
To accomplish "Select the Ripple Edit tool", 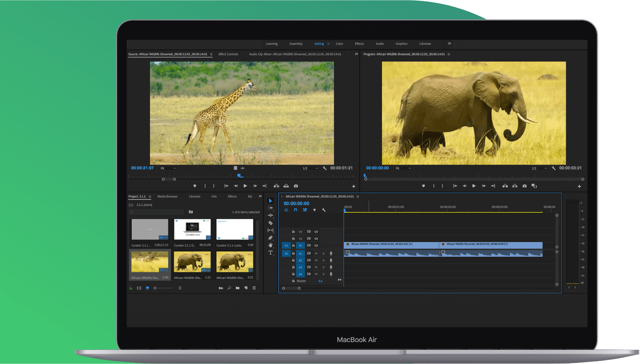I will [270, 215].
